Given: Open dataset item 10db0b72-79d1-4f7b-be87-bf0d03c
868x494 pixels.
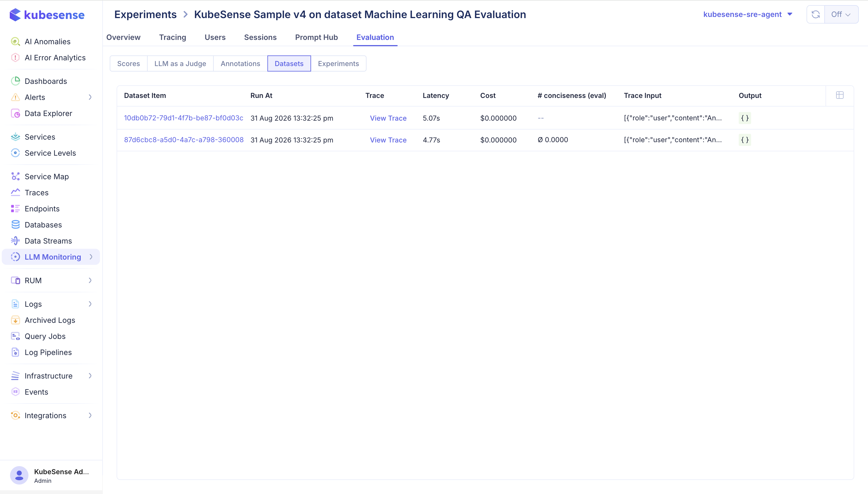Looking at the screenshot, I should tap(184, 118).
